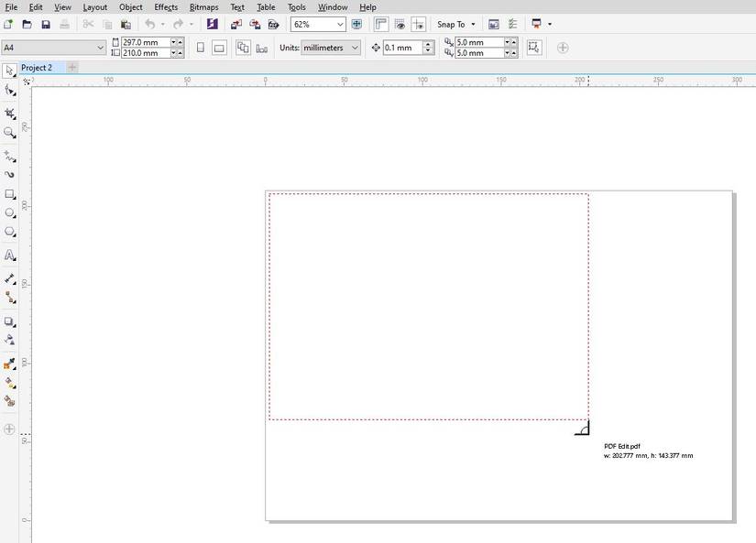This screenshot has width=756, height=543.
Task: Save the document with the floppy icon
Action: [46, 24]
